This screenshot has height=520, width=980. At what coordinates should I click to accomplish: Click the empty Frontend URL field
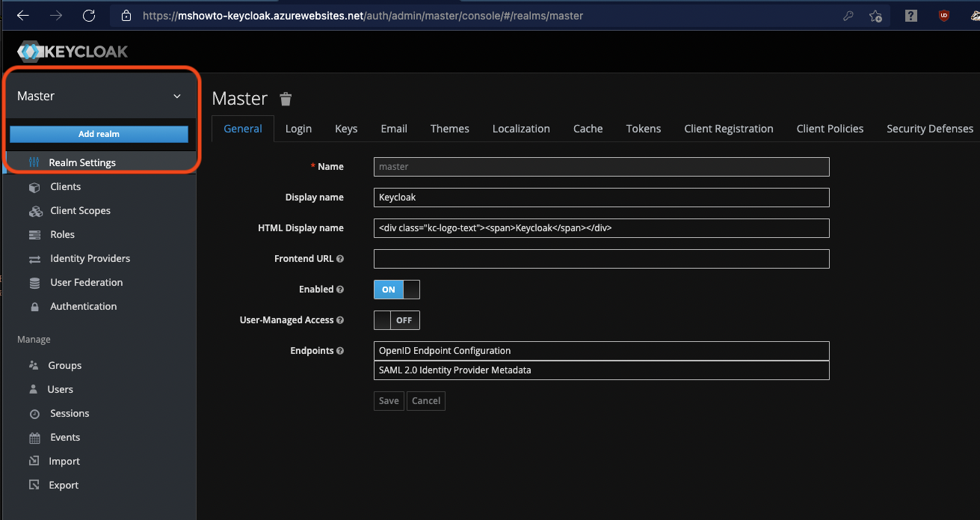click(602, 259)
